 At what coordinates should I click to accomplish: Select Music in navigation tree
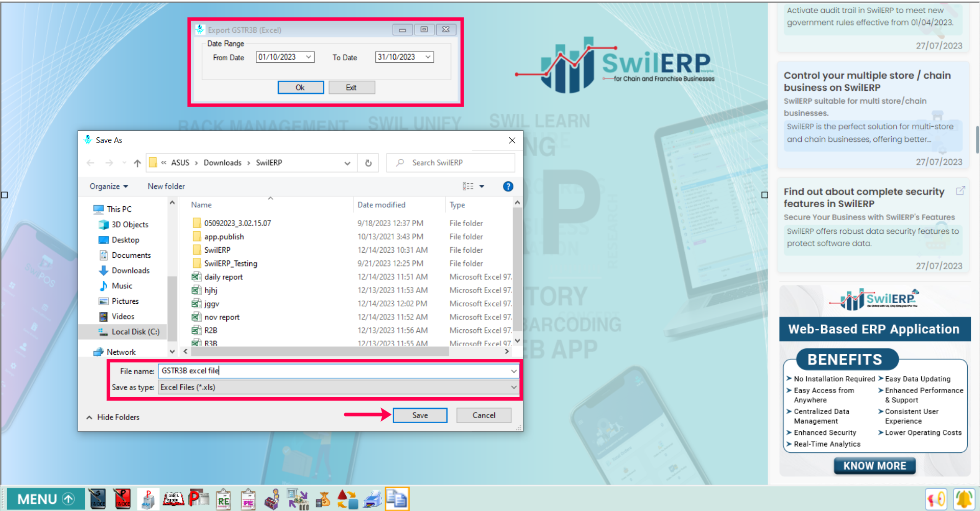tap(116, 286)
